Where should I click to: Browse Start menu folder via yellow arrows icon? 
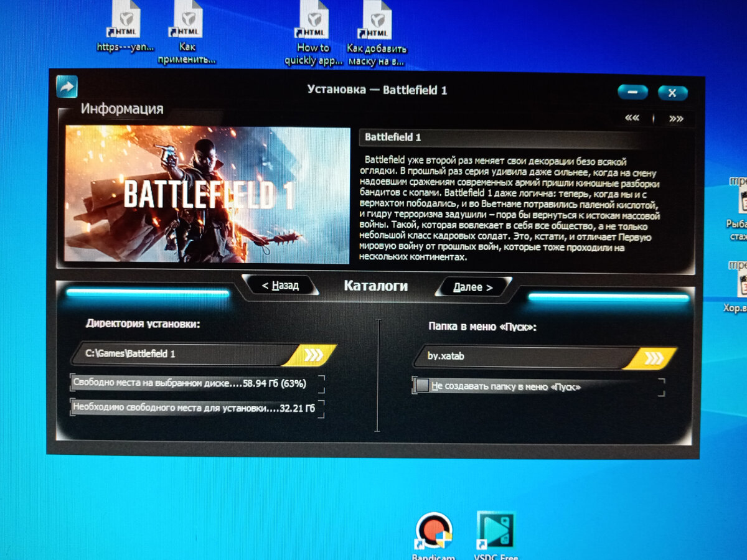pyautogui.click(x=652, y=358)
